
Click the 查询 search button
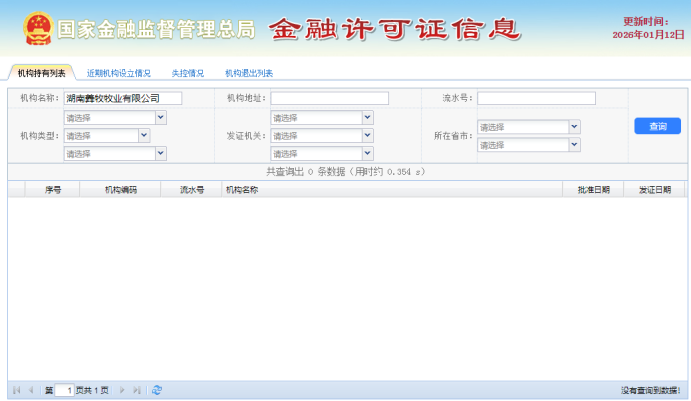click(658, 126)
